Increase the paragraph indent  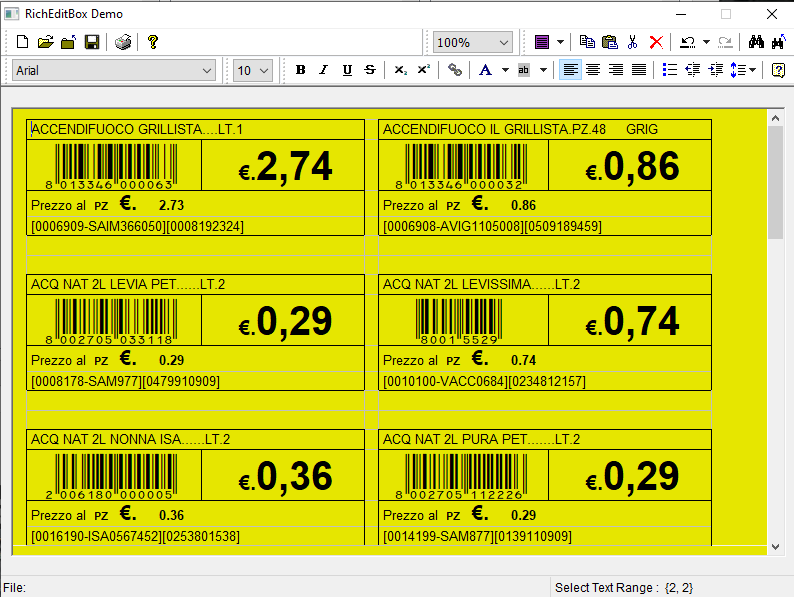[x=716, y=70]
